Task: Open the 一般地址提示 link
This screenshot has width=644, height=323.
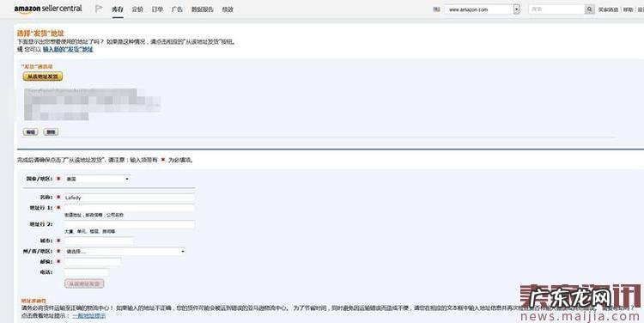Action: [89, 315]
